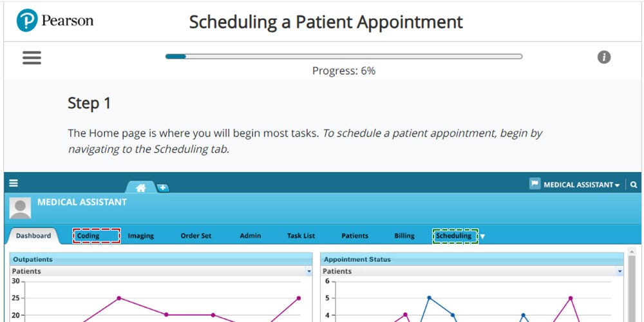This screenshot has height=322, width=644.
Task: Open the app's white hamburger menu
Action: click(x=13, y=183)
